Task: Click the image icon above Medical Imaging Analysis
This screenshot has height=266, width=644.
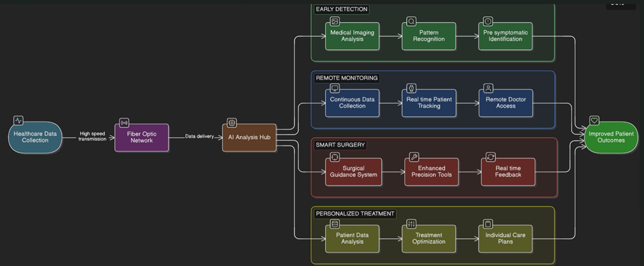Action: (x=335, y=21)
